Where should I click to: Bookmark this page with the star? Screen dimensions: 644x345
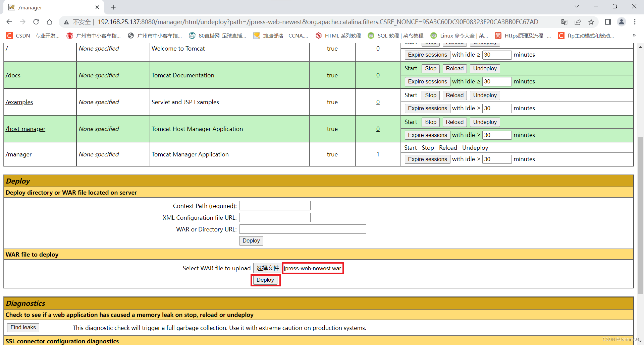(591, 22)
